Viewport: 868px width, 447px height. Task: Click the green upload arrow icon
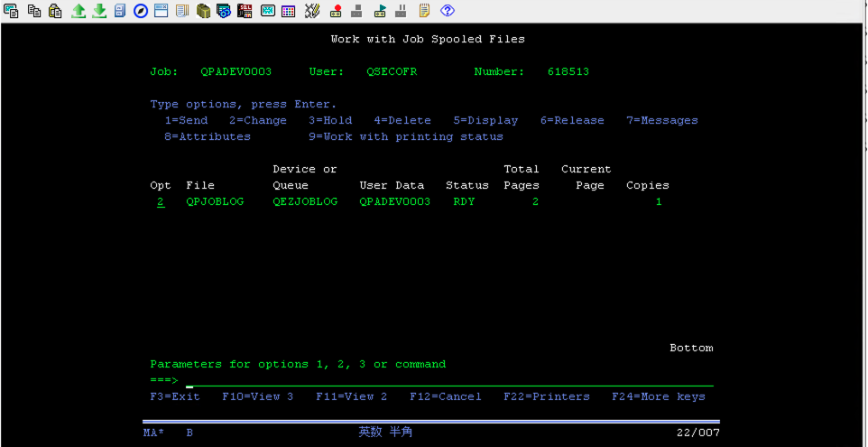coord(78,10)
